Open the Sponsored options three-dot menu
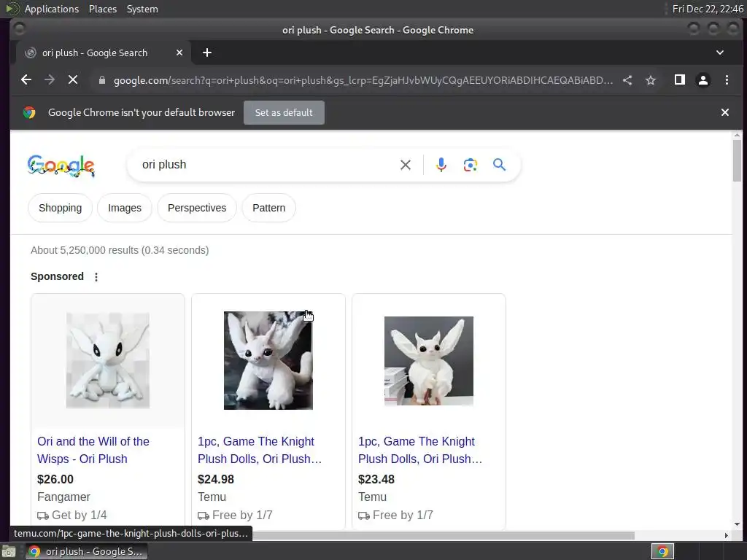This screenshot has width=747, height=560. tap(96, 276)
